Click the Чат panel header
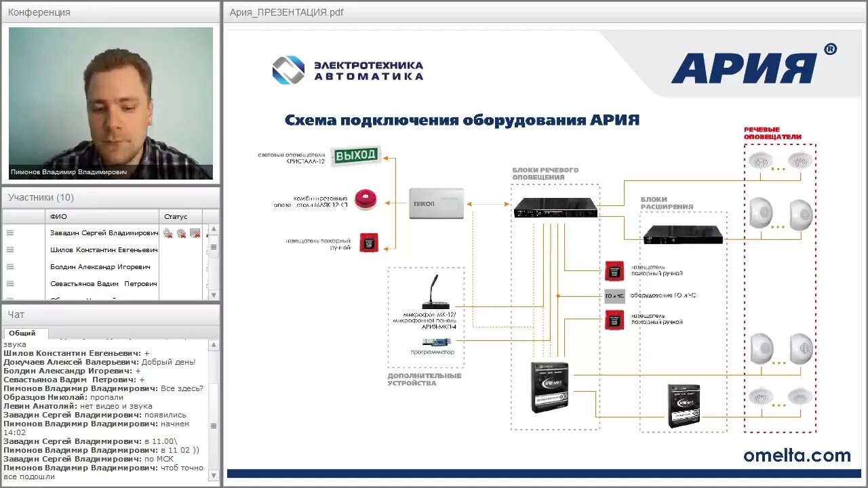 [111, 314]
